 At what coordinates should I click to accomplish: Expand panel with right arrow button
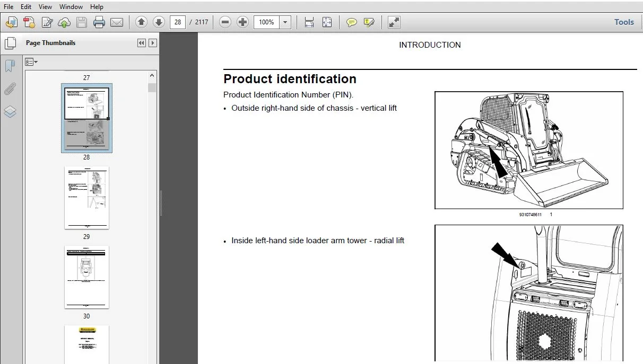[153, 43]
